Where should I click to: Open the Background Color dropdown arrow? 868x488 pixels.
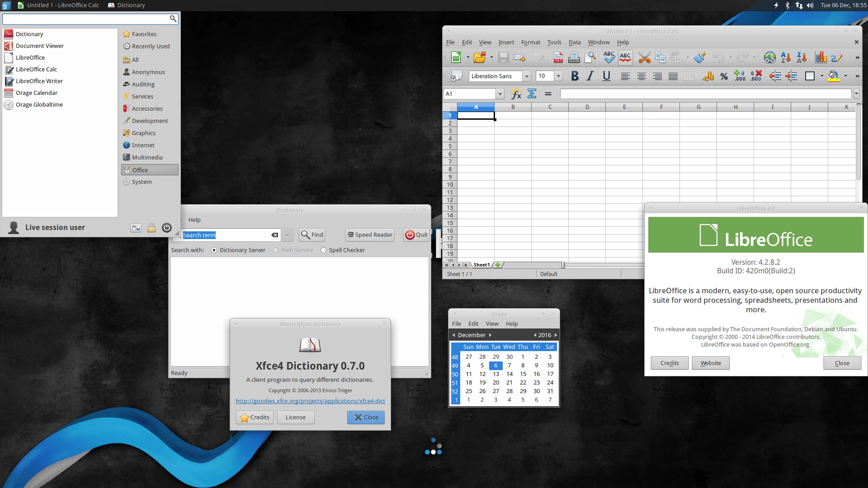click(845, 76)
